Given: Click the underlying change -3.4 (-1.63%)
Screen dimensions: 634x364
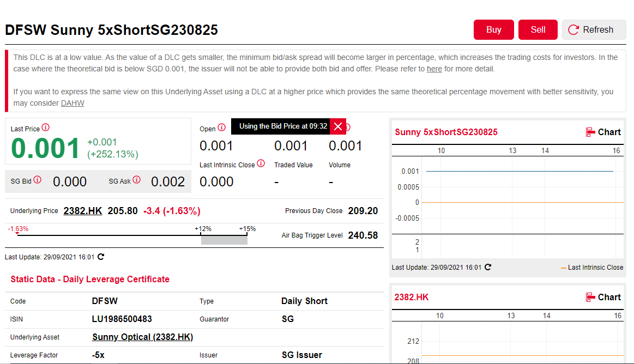Looking at the screenshot, I should pyautogui.click(x=172, y=211).
